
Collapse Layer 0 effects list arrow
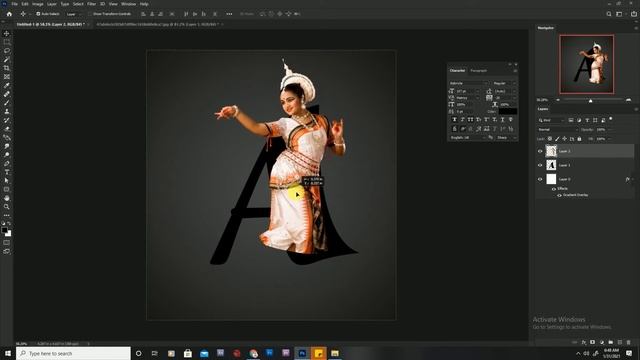[x=633, y=179]
